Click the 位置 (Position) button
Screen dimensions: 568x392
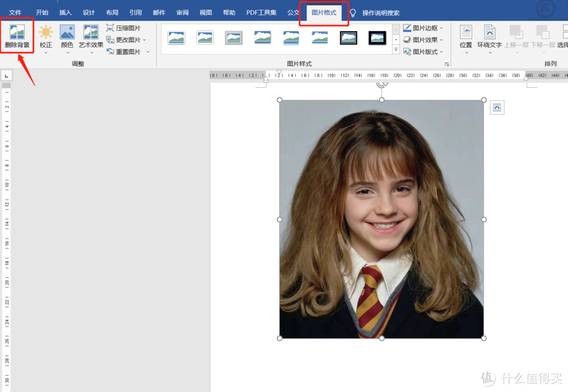pyautogui.click(x=466, y=37)
